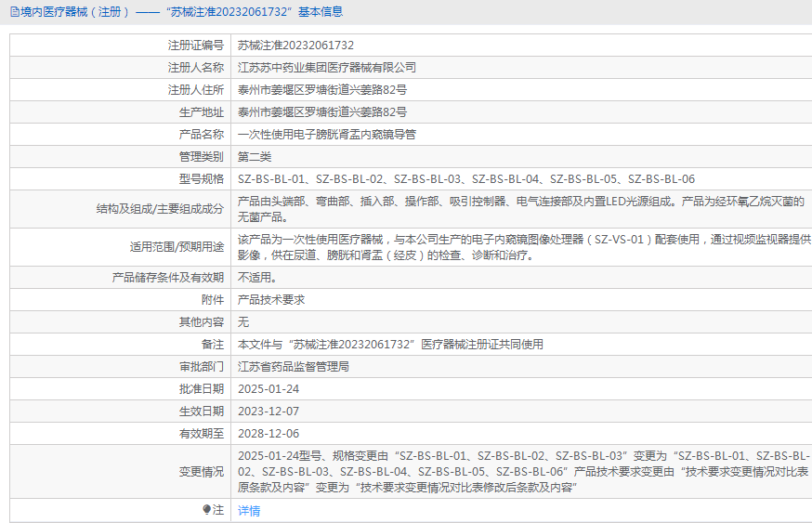Select the registrant name 江苏苏中药业集团医疗器械有限公司

[327, 68]
